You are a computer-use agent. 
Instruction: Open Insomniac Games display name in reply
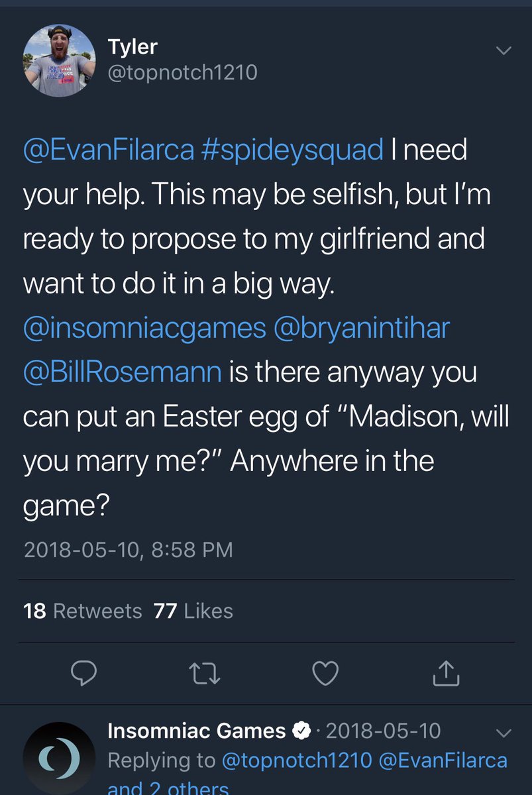(197, 731)
